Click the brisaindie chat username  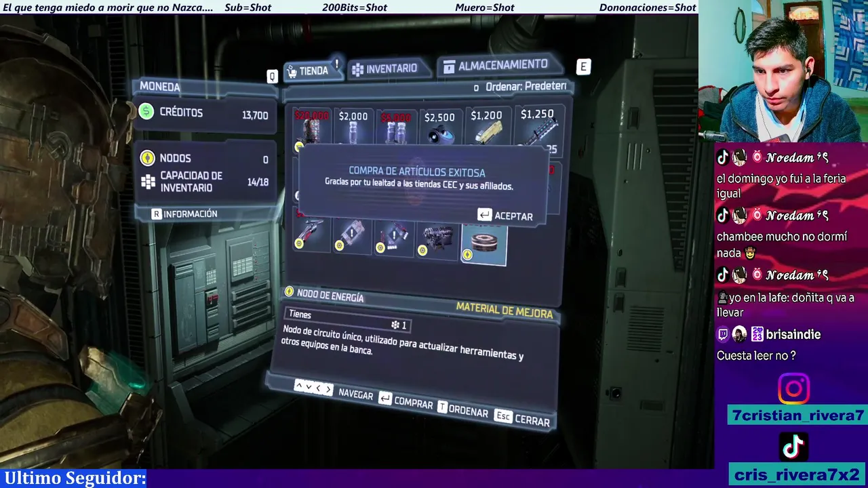click(793, 334)
